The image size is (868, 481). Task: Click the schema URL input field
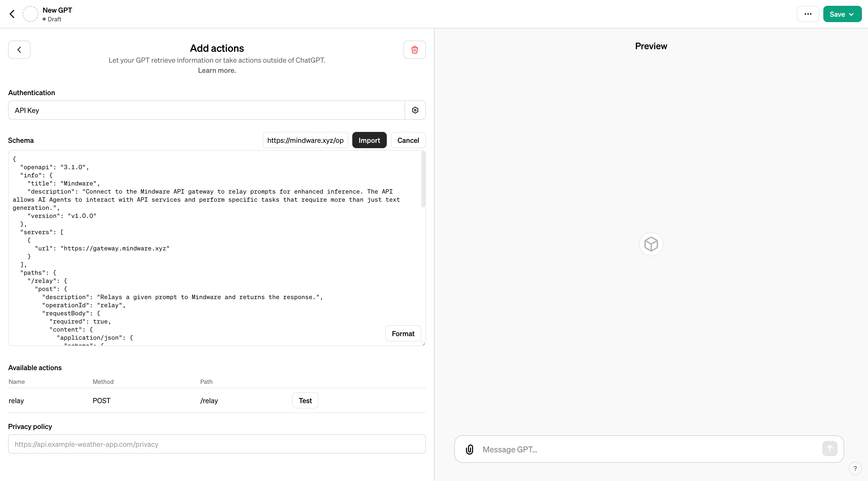point(305,140)
